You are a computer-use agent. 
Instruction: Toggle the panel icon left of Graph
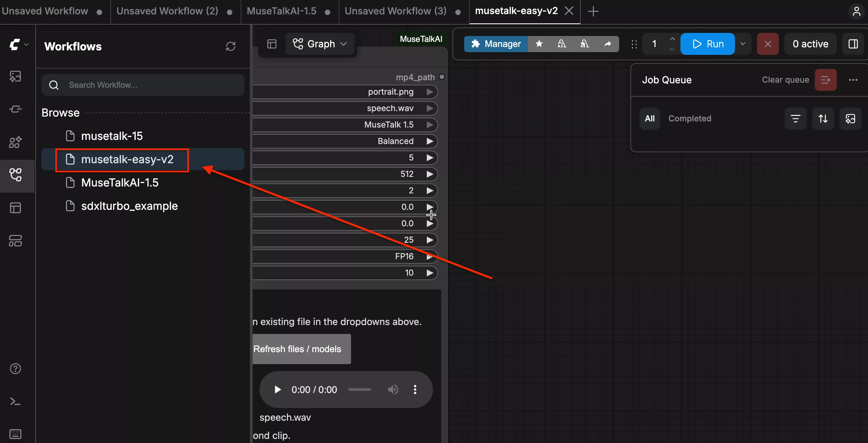point(272,44)
